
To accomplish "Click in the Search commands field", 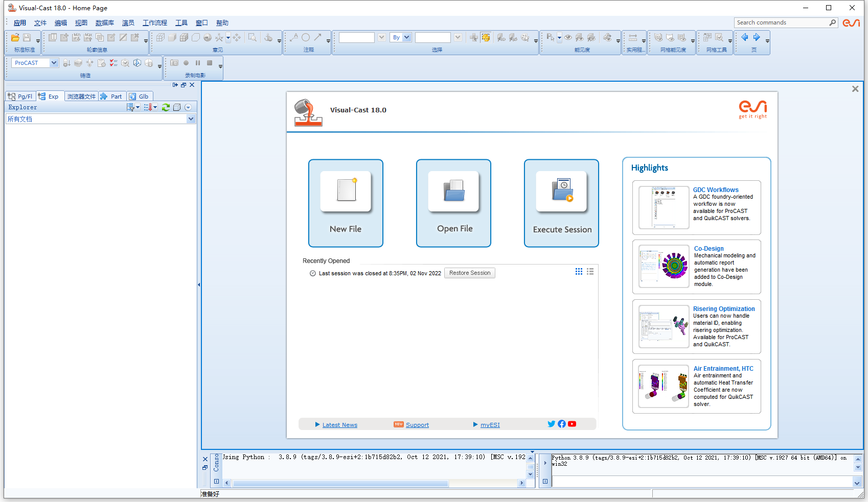I will (x=781, y=22).
